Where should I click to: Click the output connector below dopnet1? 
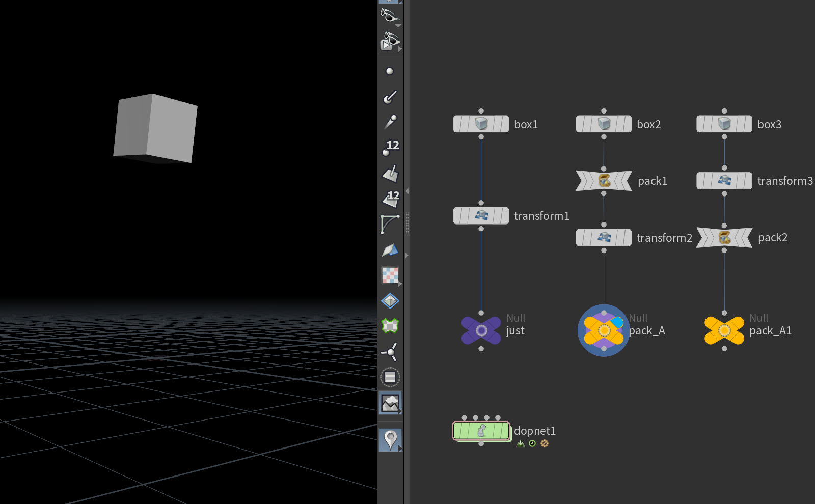point(481,444)
